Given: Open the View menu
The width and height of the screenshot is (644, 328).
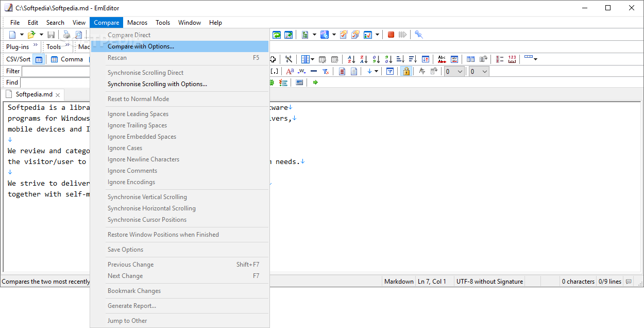Looking at the screenshot, I should tap(79, 22).
